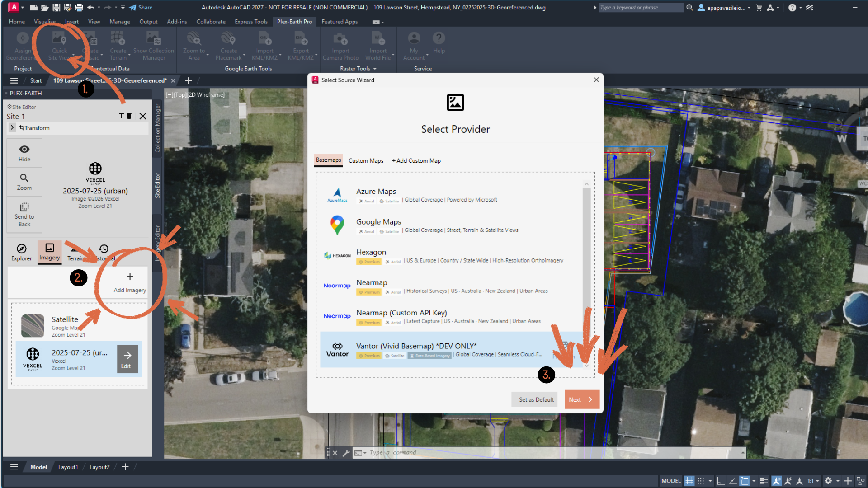Click the Next button in wizard
Screen dimensions: 868x488
click(x=582, y=399)
